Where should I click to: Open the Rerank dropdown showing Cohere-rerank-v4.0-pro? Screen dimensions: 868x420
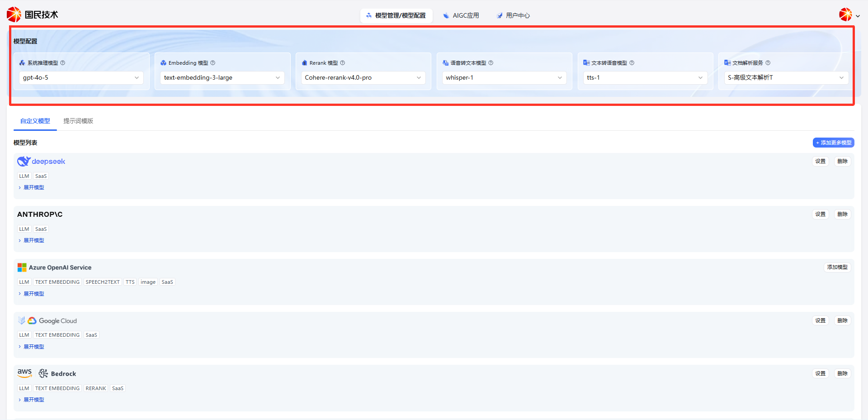tap(363, 78)
